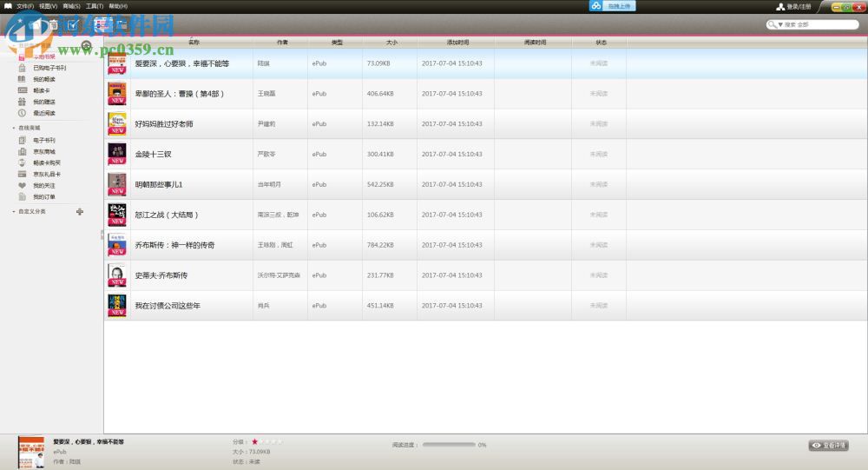
Task: Sort by 名称 column header
Action: coord(194,42)
